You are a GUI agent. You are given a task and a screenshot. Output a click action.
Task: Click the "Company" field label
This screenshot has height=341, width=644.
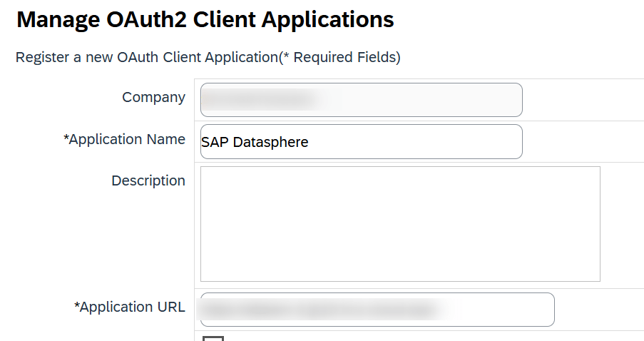(153, 98)
